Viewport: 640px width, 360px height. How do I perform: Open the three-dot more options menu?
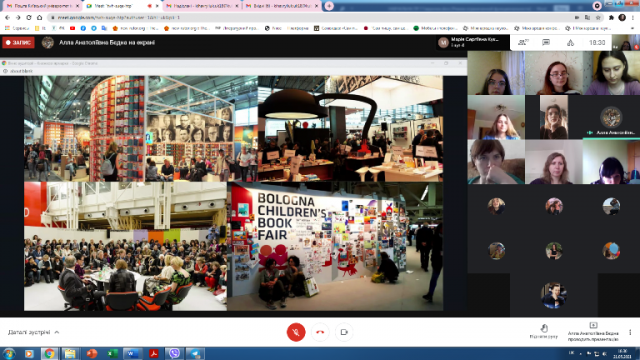click(x=630, y=332)
